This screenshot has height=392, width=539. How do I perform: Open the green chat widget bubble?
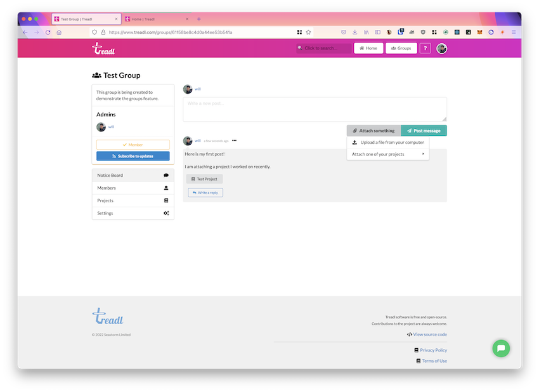click(x=501, y=348)
